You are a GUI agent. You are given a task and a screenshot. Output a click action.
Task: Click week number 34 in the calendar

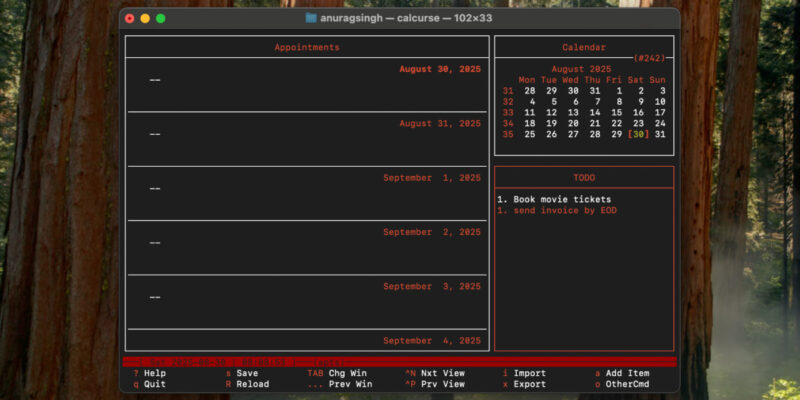pos(508,123)
